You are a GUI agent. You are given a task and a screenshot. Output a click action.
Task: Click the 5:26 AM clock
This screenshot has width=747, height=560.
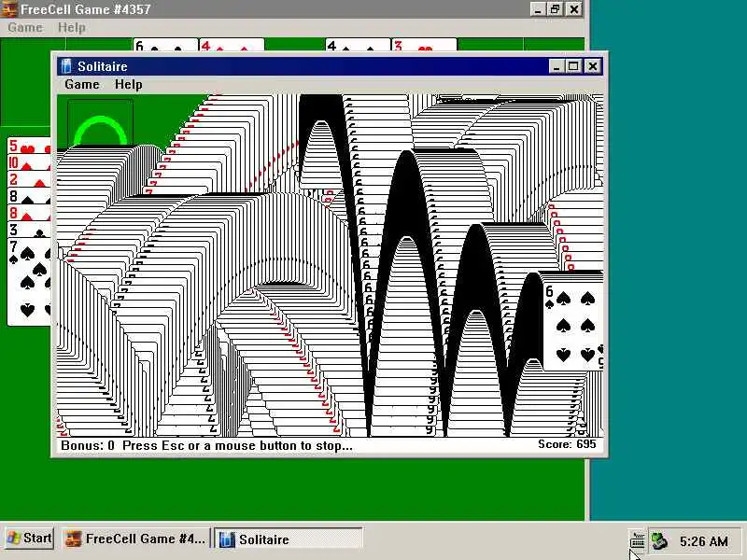[704, 541]
